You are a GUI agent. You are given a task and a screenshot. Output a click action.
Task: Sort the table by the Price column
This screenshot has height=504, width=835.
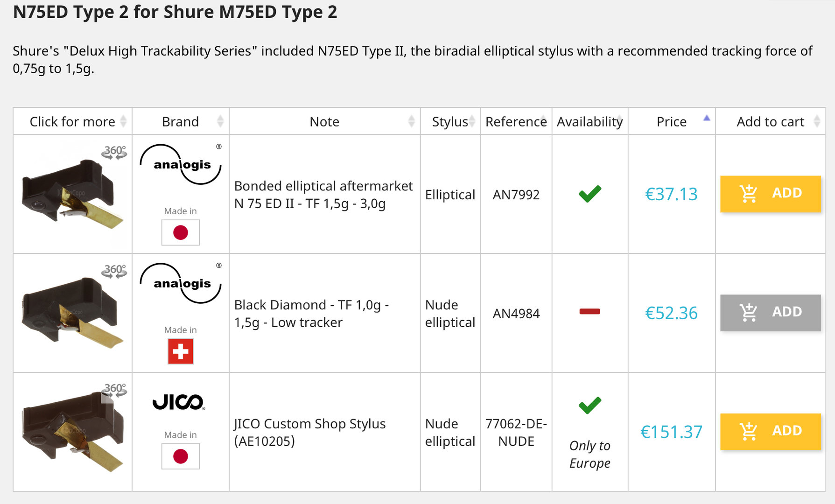[x=672, y=122]
